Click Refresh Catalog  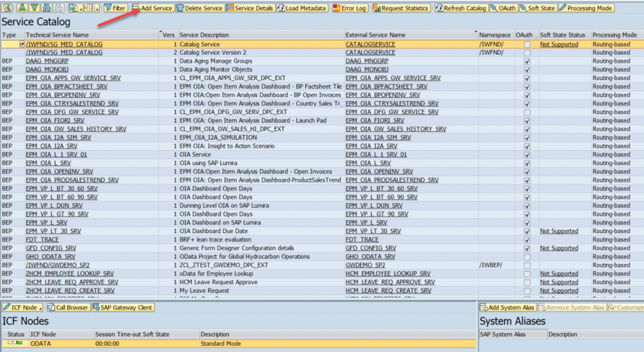click(x=461, y=8)
